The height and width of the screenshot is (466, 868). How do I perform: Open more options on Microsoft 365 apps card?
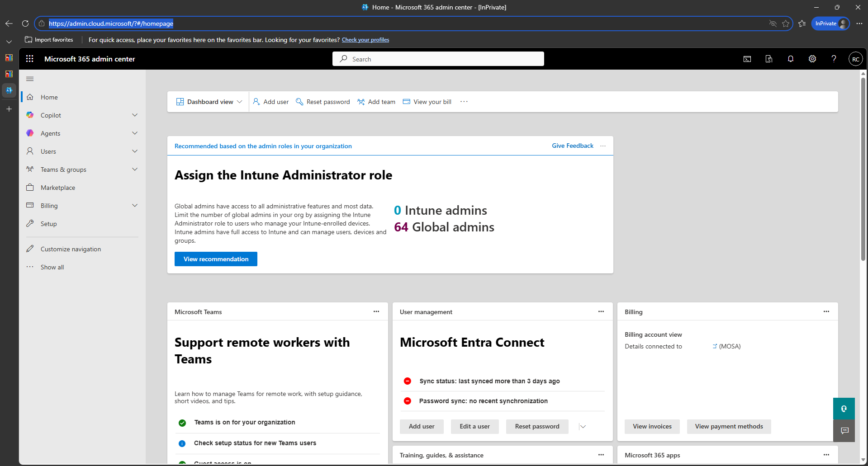coord(826,455)
